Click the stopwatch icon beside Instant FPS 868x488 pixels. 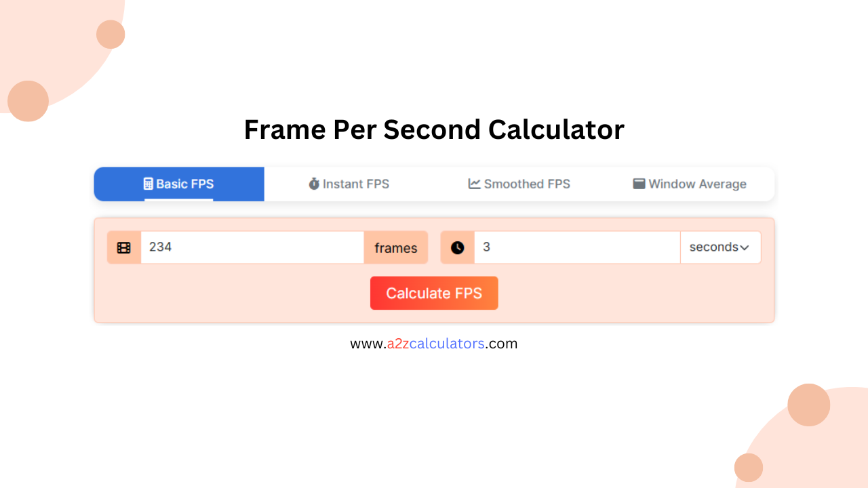pyautogui.click(x=313, y=184)
